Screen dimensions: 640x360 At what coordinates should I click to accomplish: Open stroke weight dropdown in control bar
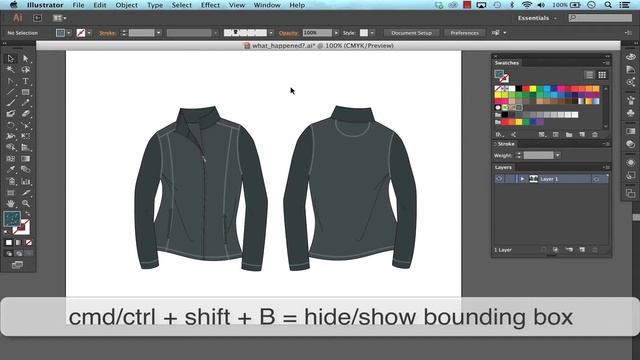coord(158,33)
